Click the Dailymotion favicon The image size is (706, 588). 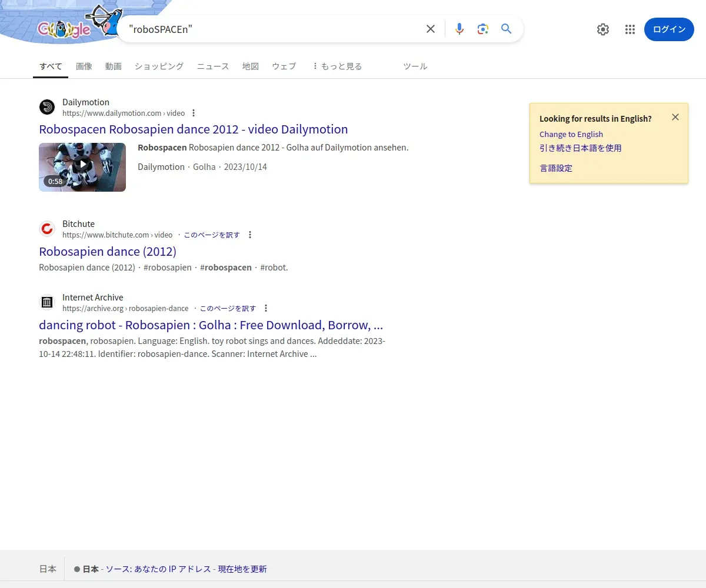(47, 107)
